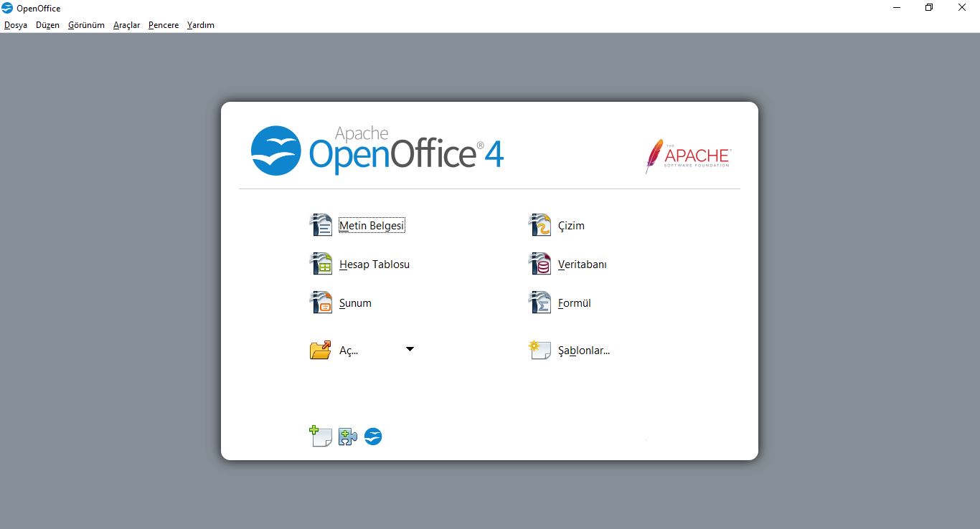
Task: Click the Çizim drawing icon
Action: (x=540, y=225)
